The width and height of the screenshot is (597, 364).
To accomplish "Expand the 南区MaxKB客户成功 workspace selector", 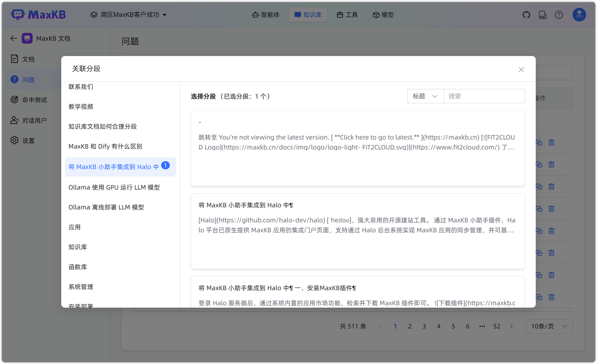I will [129, 14].
